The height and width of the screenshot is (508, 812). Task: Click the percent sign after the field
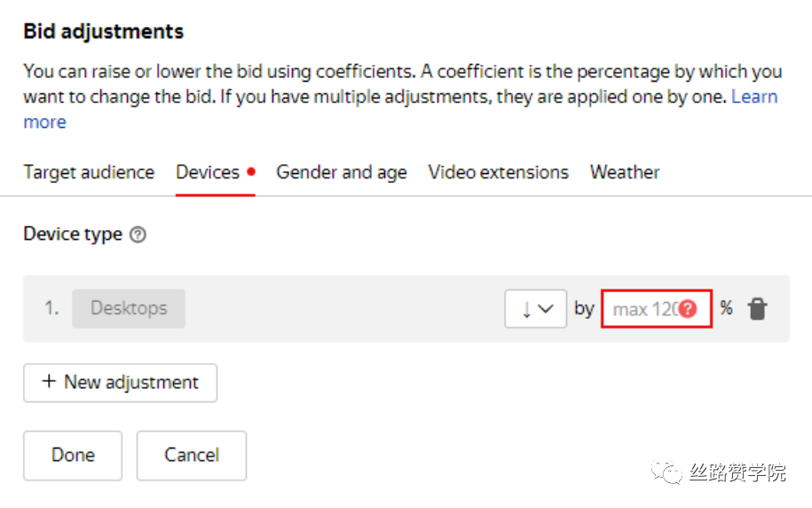(x=727, y=308)
